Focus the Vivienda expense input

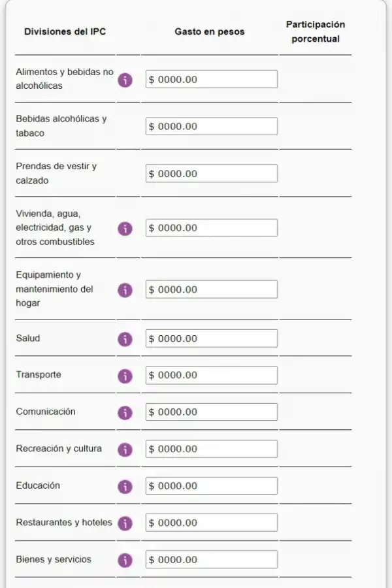pos(210,227)
